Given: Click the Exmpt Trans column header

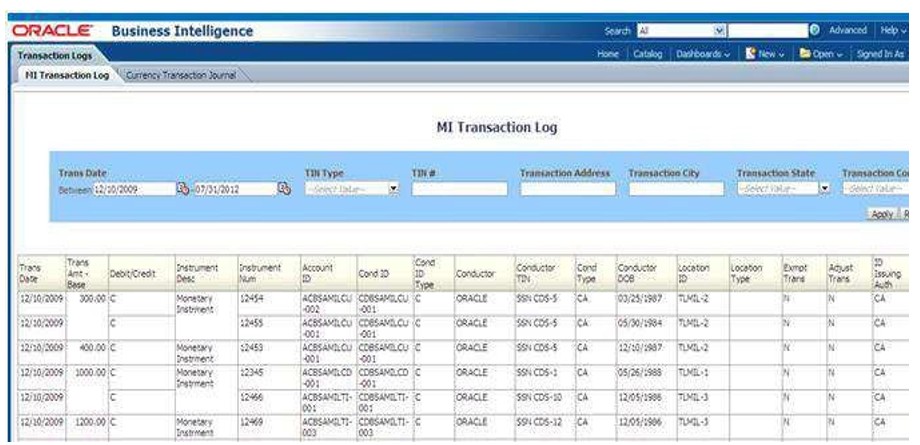Looking at the screenshot, I should coord(804,273).
